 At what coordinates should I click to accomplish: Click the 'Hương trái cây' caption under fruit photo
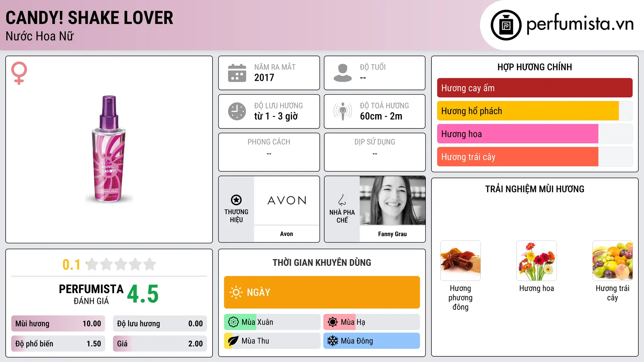pos(613,293)
